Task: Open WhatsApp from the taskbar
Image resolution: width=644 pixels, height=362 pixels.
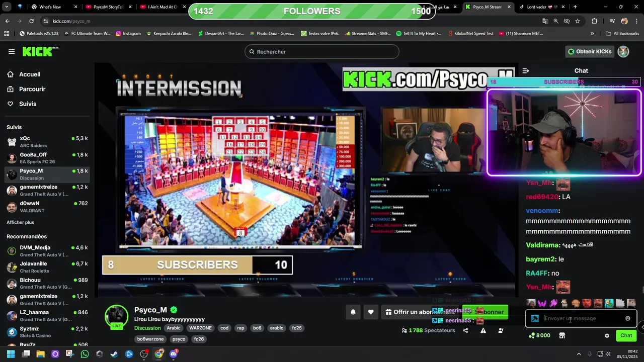Action: point(85,354)
